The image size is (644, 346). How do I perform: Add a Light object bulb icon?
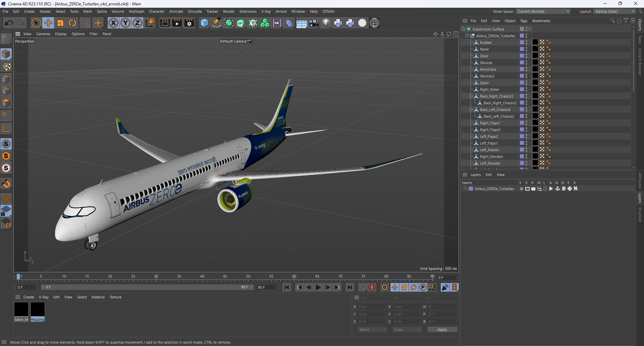(x=326, y=23)
